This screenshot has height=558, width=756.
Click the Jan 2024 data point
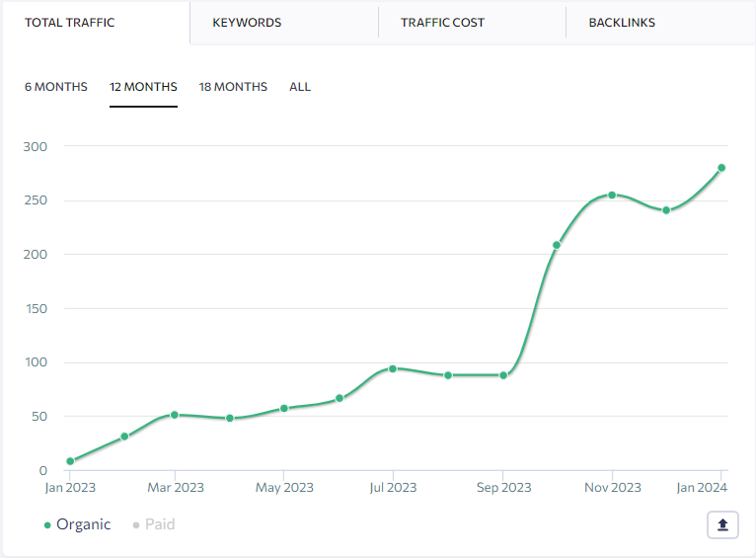pos(721,168)
